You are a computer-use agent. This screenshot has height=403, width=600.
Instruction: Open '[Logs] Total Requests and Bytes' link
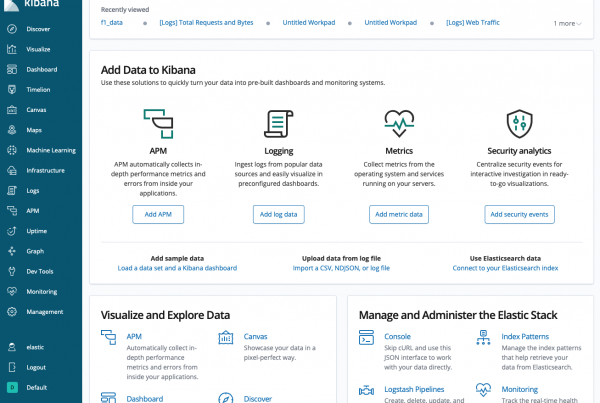pyautogui.click(x=206, y=23)
